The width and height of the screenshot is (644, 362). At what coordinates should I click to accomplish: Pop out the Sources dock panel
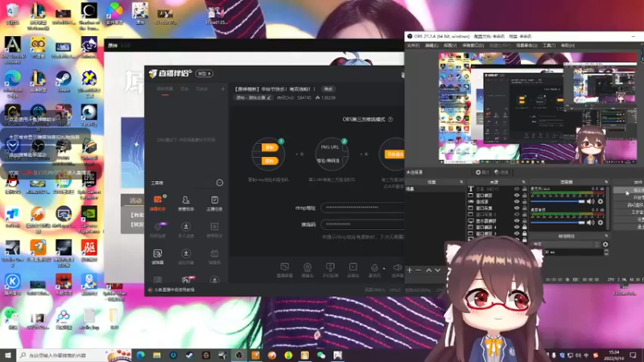click(x=524, y=182)
